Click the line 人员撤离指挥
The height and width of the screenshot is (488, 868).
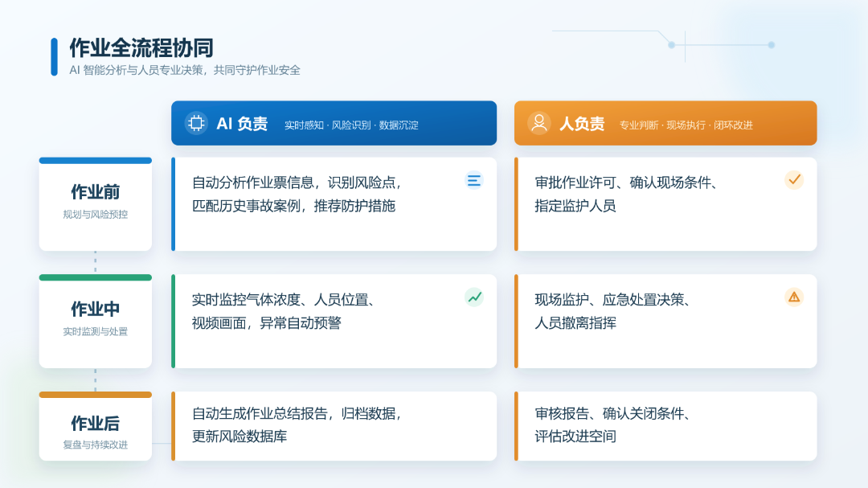point(575,323)
